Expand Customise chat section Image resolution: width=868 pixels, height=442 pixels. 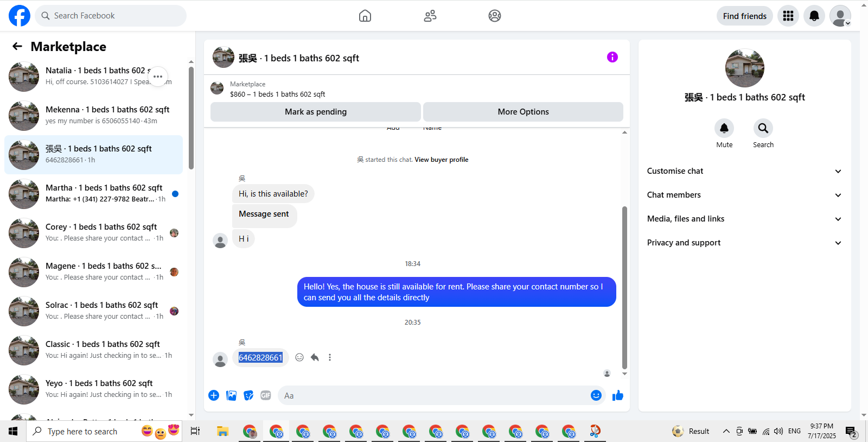[x=744, y=171]
